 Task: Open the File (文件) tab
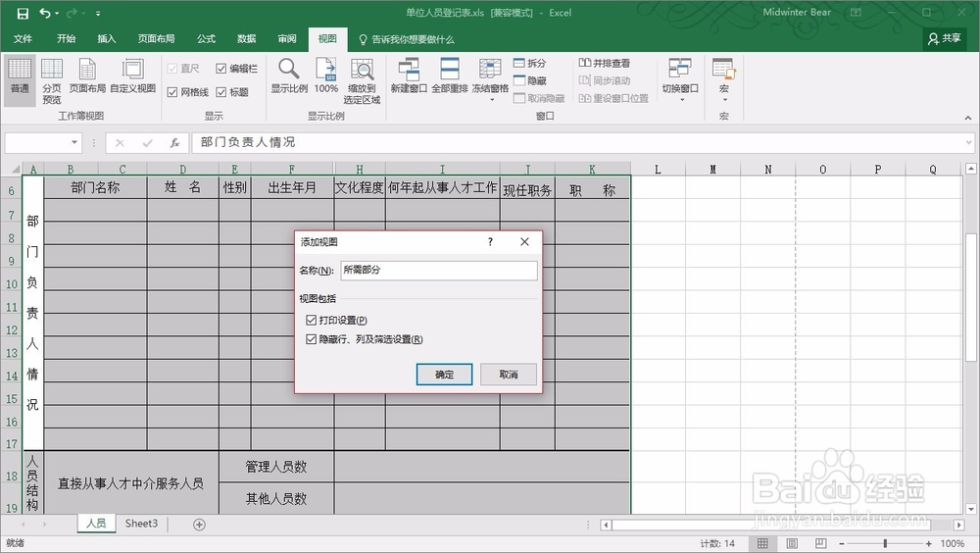tap(24, 39)
